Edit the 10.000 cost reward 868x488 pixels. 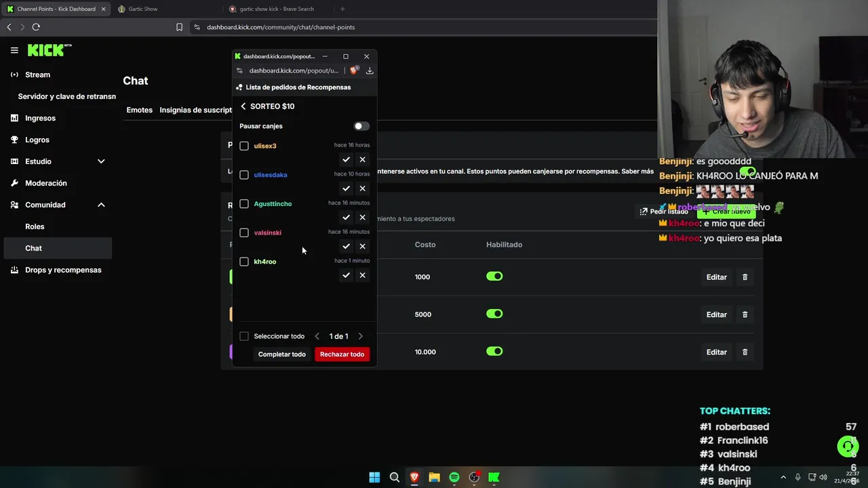pyautogui.click(x=716, y=352)
